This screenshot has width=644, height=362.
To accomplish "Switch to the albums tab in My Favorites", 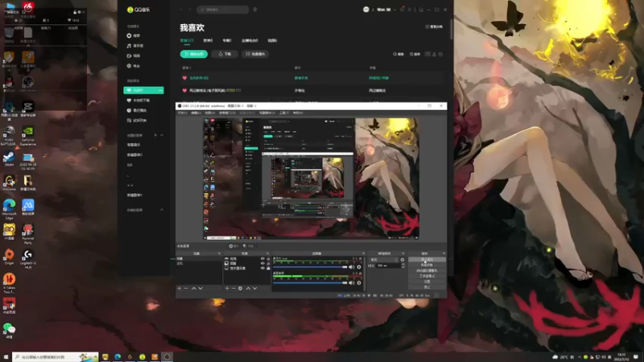I will 227,41.
